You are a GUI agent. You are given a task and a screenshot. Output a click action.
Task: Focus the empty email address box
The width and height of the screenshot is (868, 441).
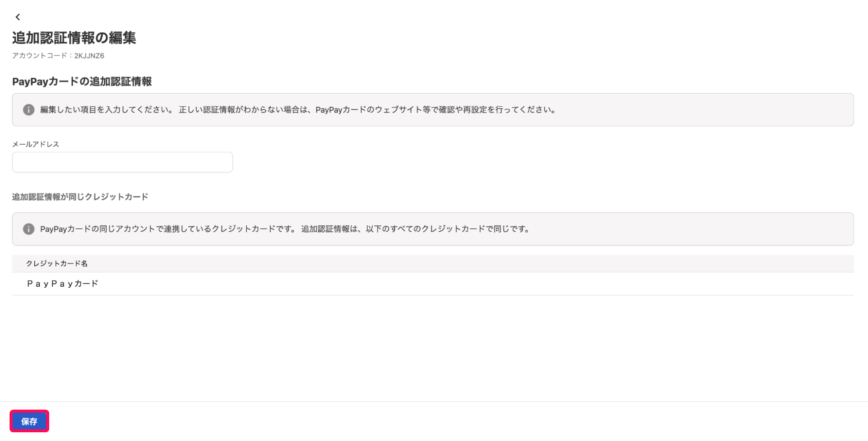pos(122,162)
